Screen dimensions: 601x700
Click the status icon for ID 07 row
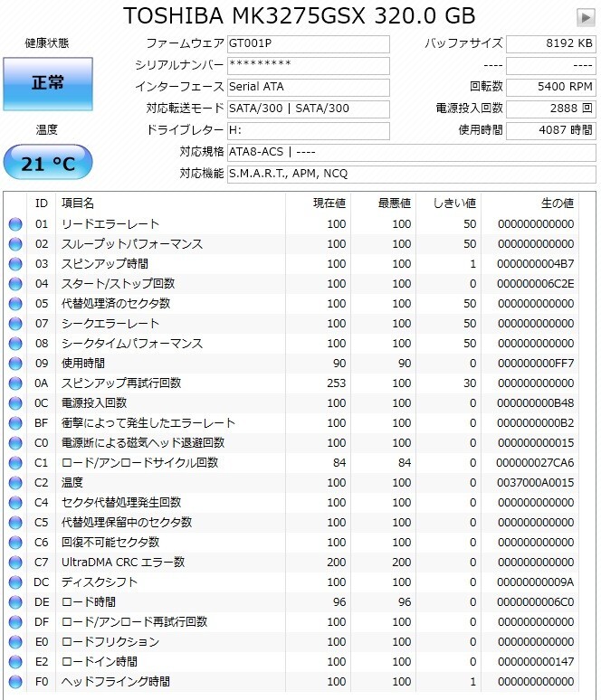tap(15, 324)
